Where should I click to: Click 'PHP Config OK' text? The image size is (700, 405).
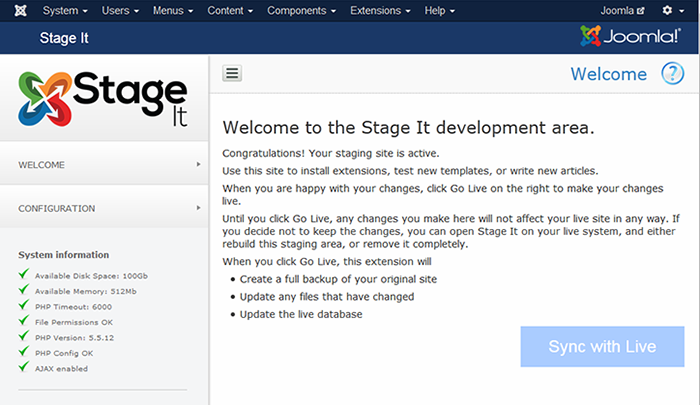point(64,353)
